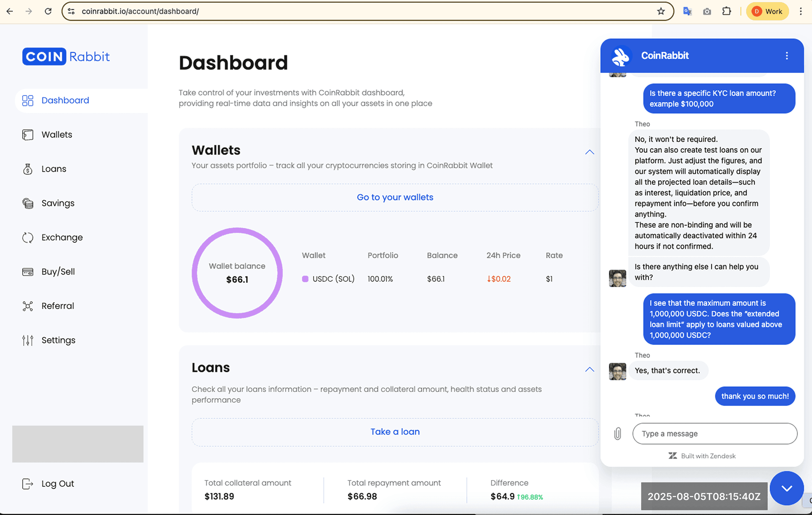Collapse the Loans section chevron

coord(590,370)
